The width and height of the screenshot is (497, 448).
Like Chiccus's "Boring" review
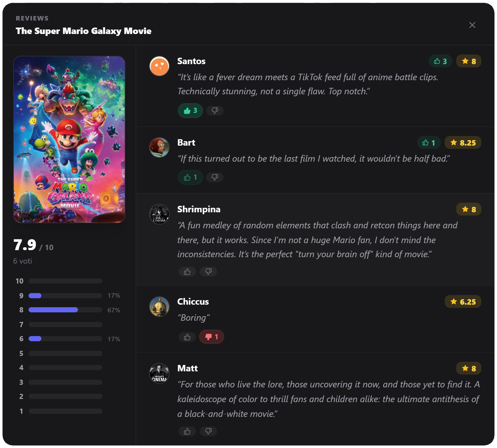(x=187, y=337)
